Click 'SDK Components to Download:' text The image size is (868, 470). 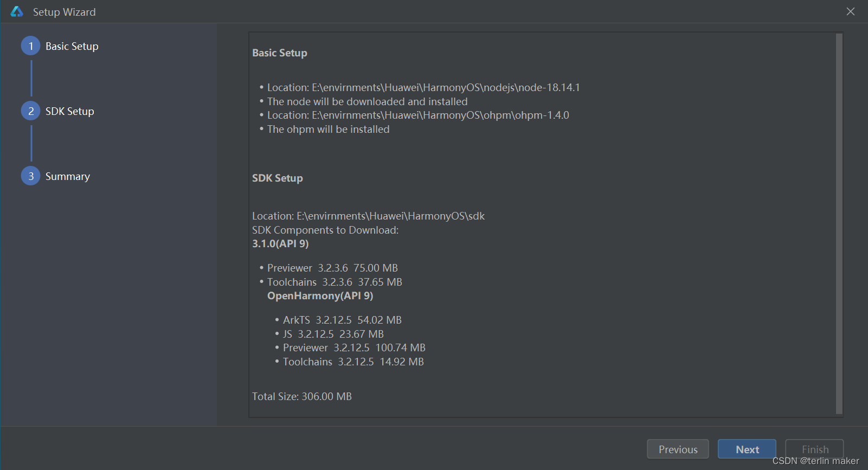click(x=325, y=230)
